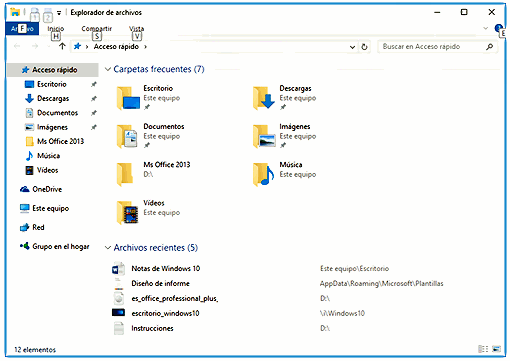The width and height of the screenshot is (510, 361).
Task: Select the Diseño de informe recent file
Action: click(160, 284)
